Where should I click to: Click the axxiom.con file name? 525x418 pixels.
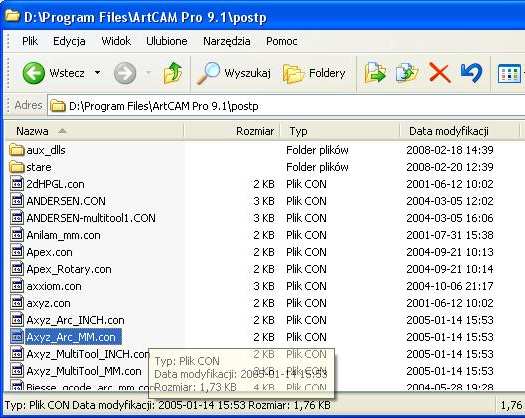(54, 286)
